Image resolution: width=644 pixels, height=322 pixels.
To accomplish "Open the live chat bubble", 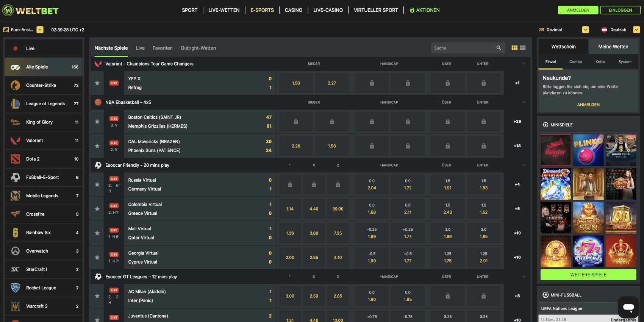I will pyautogui.click(x=628, y=307).
